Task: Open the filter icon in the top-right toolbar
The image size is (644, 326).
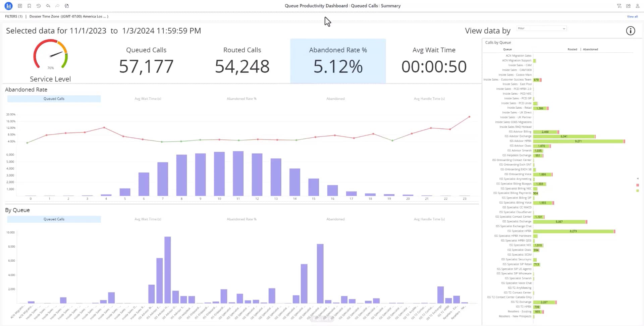Action: [620, 6]
